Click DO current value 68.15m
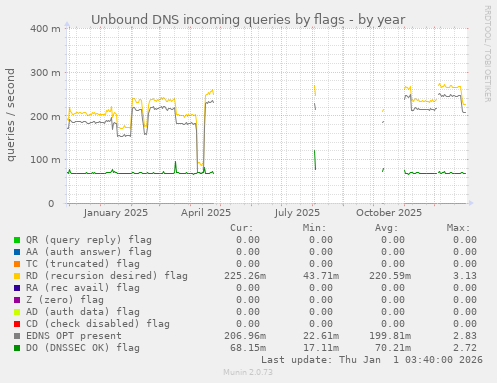This screenshot has height=383, width=497. click(248, 348)
